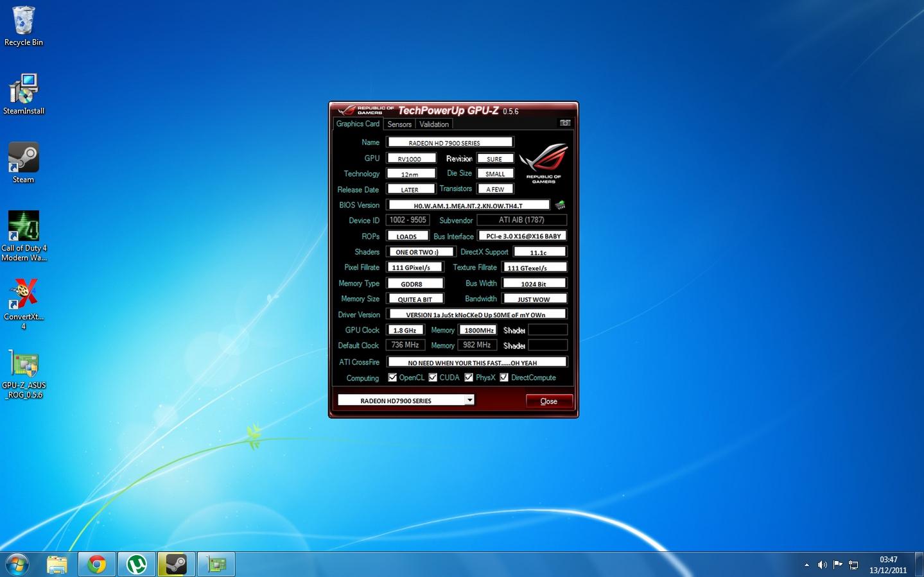Click the ROPs field LOADS
The height and width of the screenshot is (577, 924).
[407, 236]
